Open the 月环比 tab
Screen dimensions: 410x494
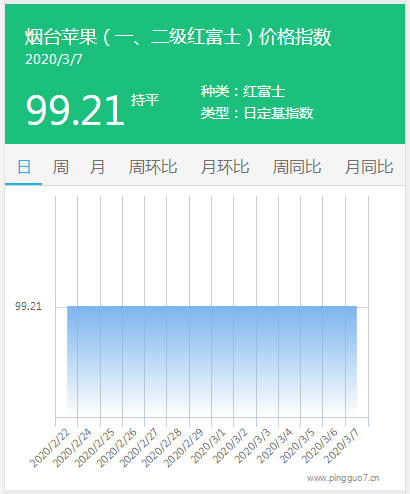click(225, 167)
